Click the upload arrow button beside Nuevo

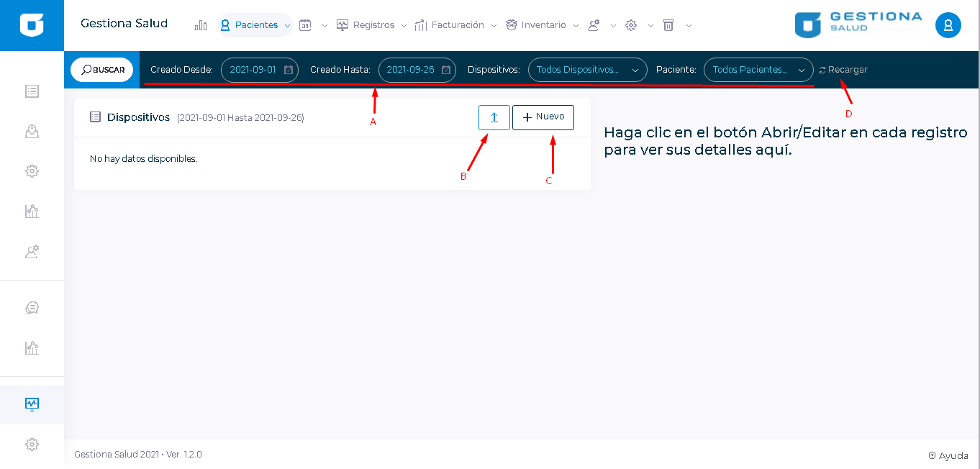click(494, 117)
